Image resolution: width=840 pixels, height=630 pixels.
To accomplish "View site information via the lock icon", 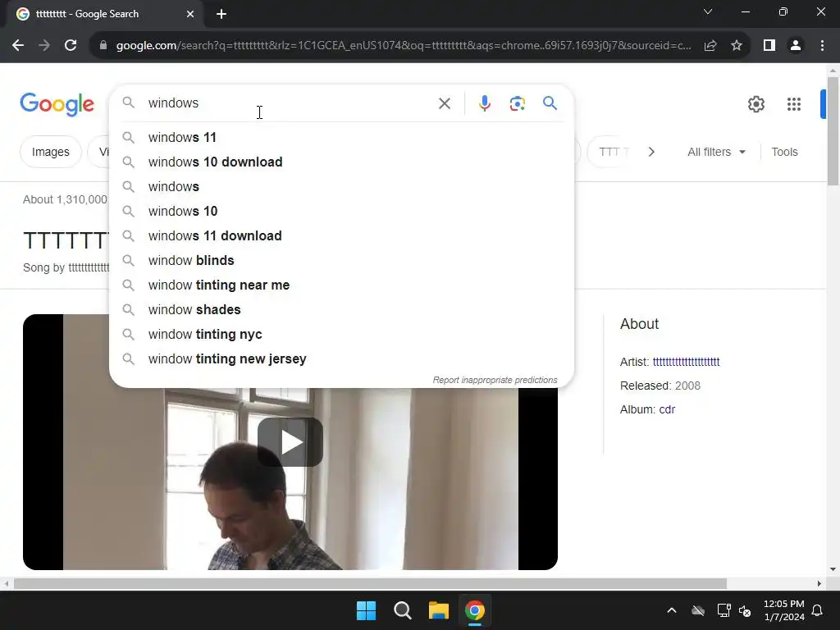I will click(x=103, y=46).
